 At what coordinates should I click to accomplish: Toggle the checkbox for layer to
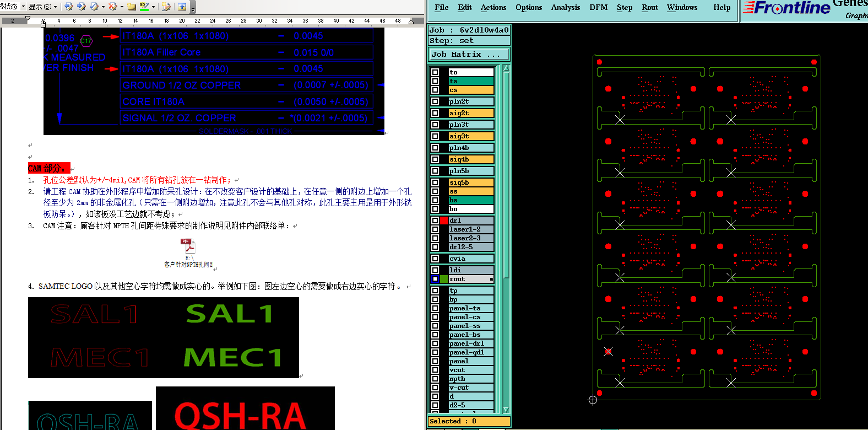pyautogui.click(x=435, y=72)
